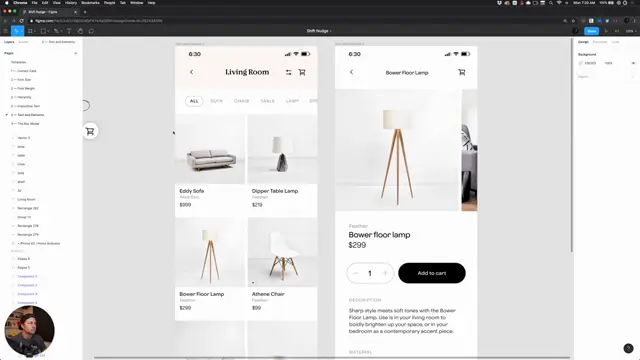Switch to the Assets tab
640x360 pixels.
23,42
